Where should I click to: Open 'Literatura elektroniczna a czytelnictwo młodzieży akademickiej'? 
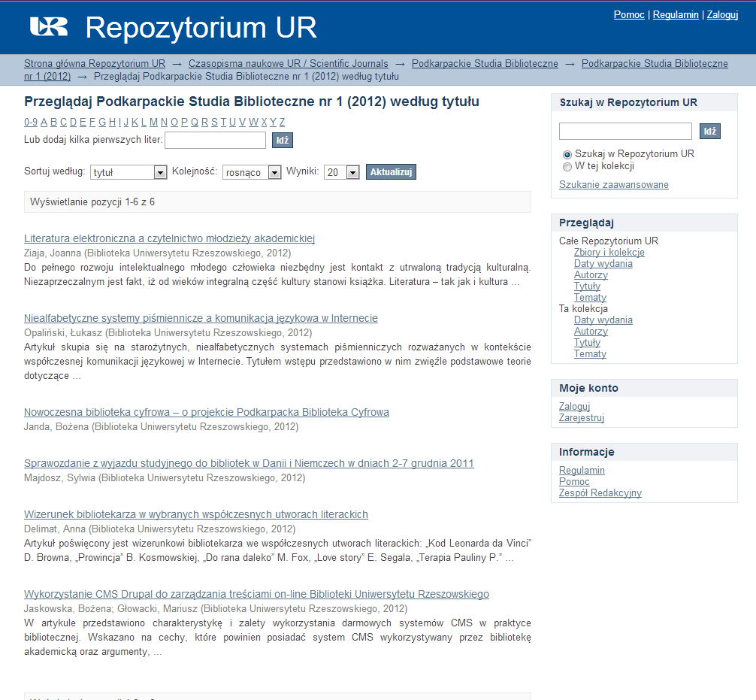169,238
